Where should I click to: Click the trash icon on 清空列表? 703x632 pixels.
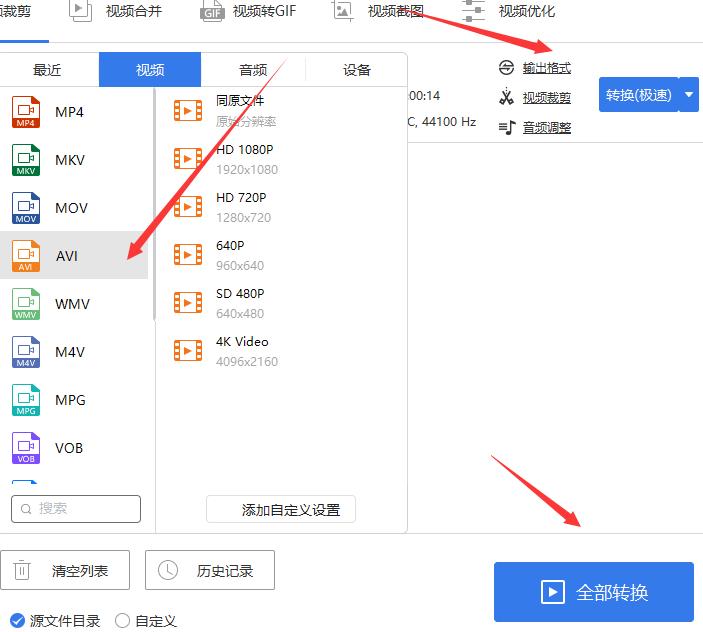tap(22, 570)
